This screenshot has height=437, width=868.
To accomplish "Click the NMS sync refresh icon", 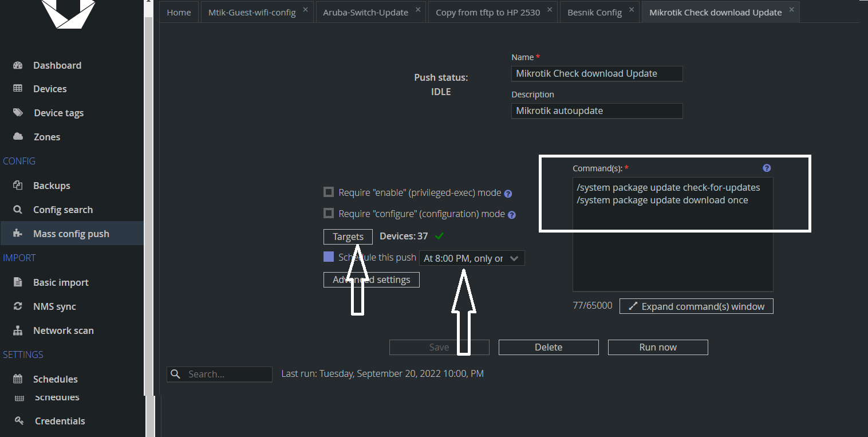I will click(18, 306).
